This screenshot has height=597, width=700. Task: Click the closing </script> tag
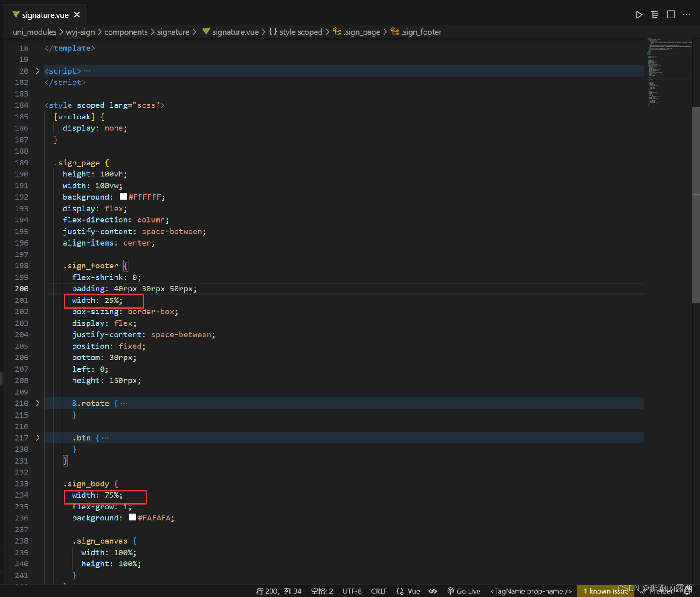pos(65,82)
